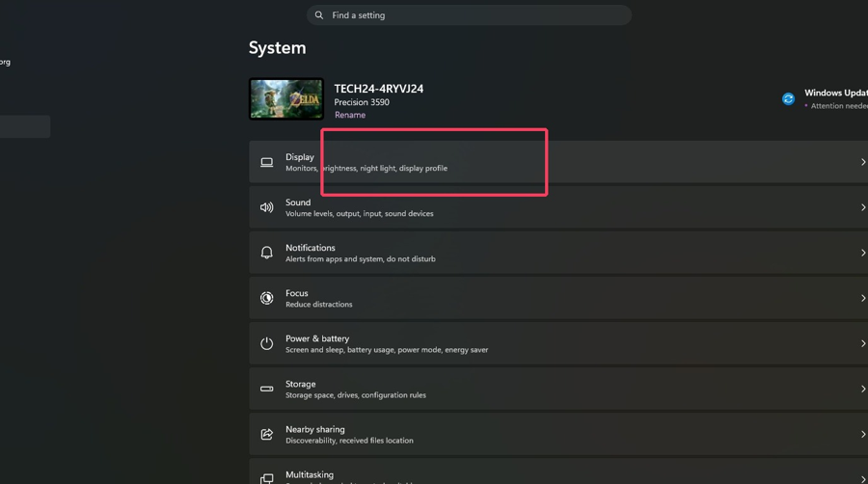The image size is (868, 484).
Task: Open the Multitasking label
Action: tap(310, 474)
